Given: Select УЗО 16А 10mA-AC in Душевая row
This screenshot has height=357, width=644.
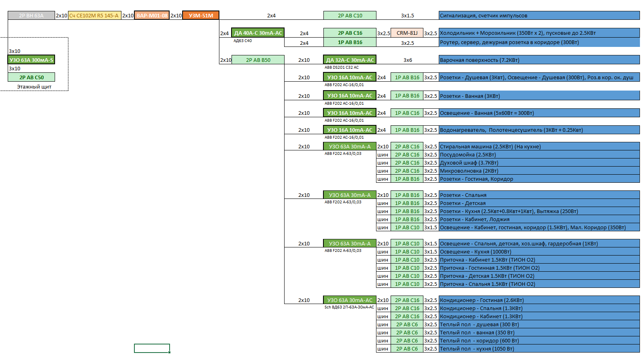Looking at the screenshot, I should pos(350,77).
